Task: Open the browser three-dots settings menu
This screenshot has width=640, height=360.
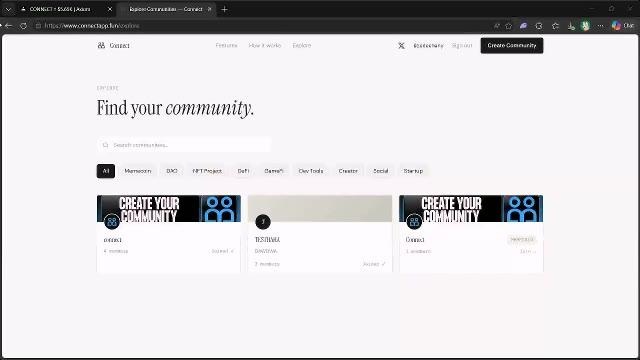Action: pyautogui.click(x=600, y=26)
